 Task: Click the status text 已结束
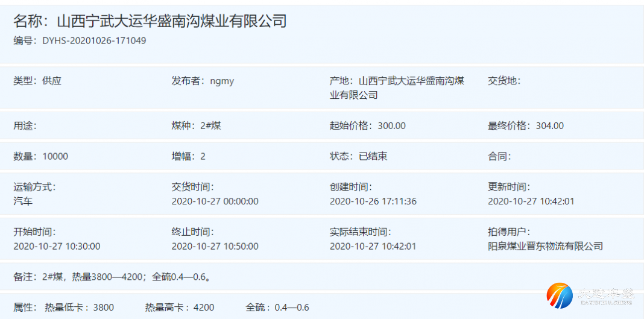(x=373, y=156)
